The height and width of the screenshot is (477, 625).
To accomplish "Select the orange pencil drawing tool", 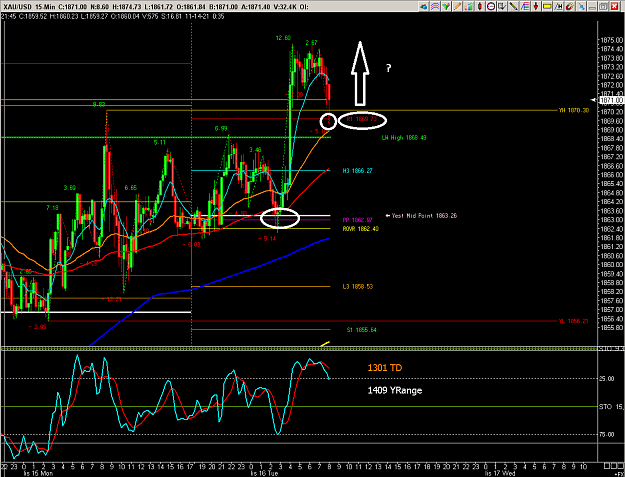I will click(x=457, y=6).
